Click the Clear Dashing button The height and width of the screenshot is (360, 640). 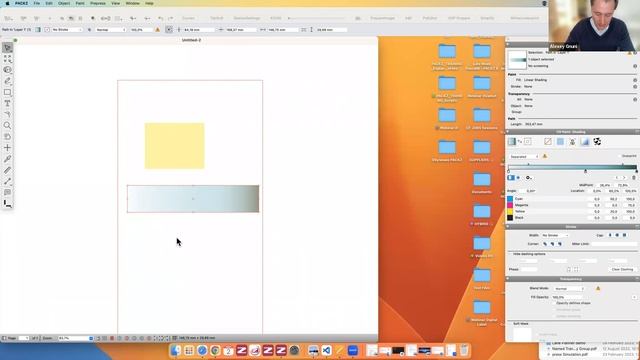[x=622, y=269]
